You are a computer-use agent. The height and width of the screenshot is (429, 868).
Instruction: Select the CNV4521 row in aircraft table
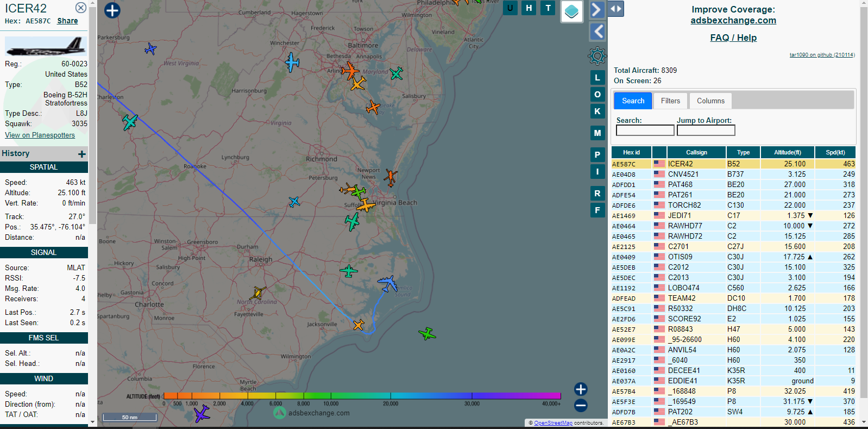[x=733, y=174]
